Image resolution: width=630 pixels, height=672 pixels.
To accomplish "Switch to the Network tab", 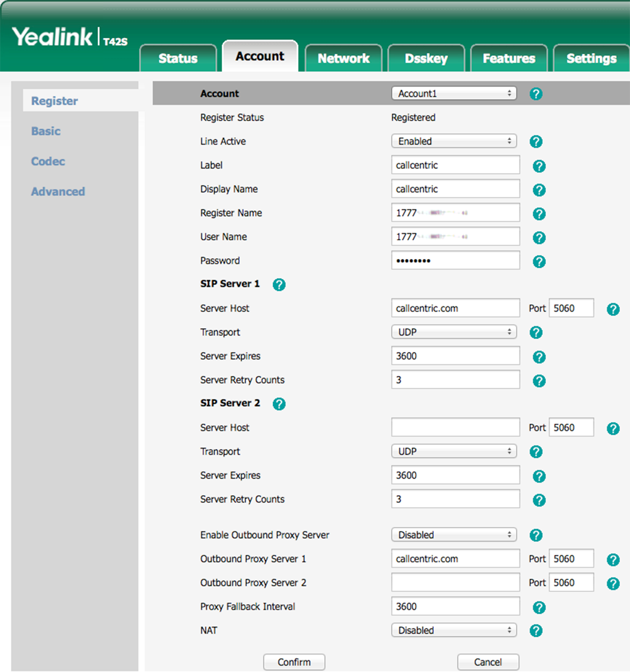I will [x=343, y=58].
